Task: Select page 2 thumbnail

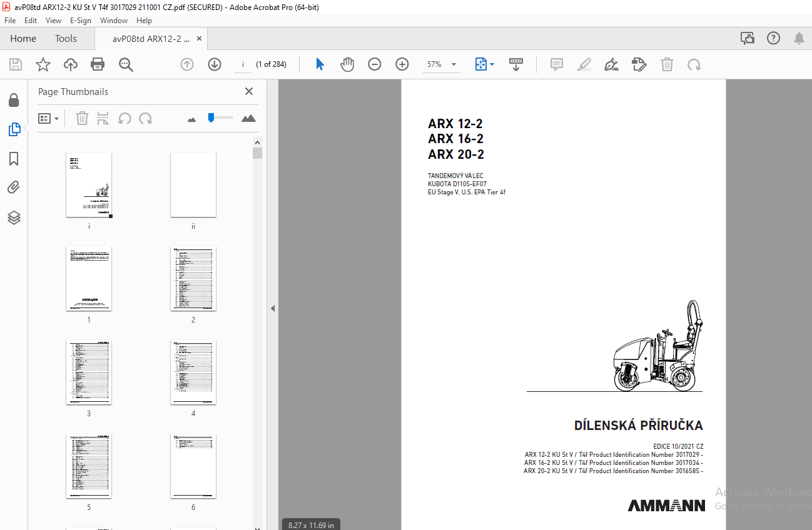Action: click(193, 279)
